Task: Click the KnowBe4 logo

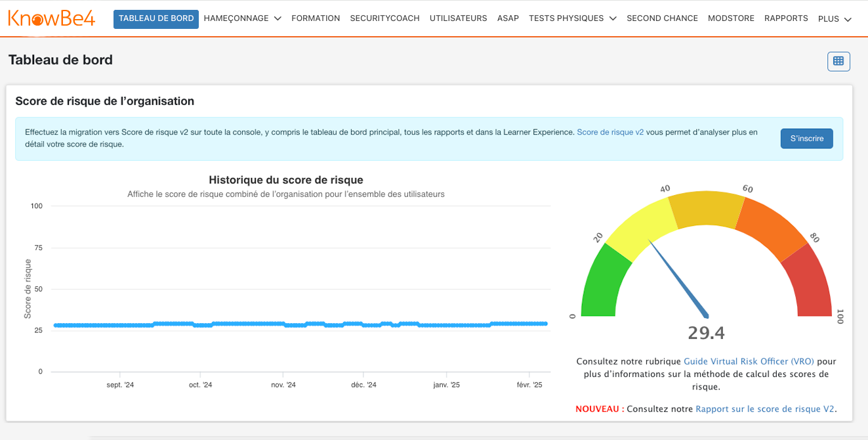Action: (52, 18)
